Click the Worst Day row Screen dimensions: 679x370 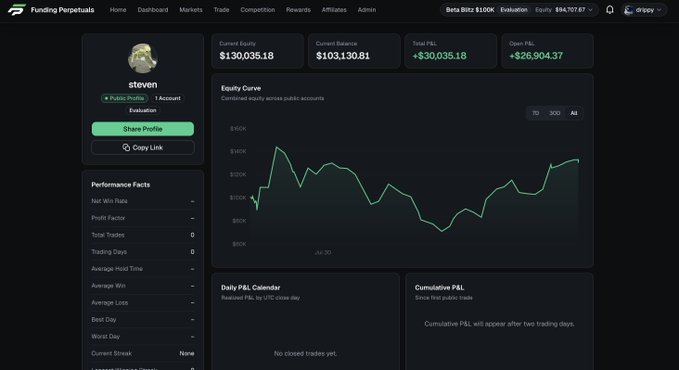pos(143,336)
